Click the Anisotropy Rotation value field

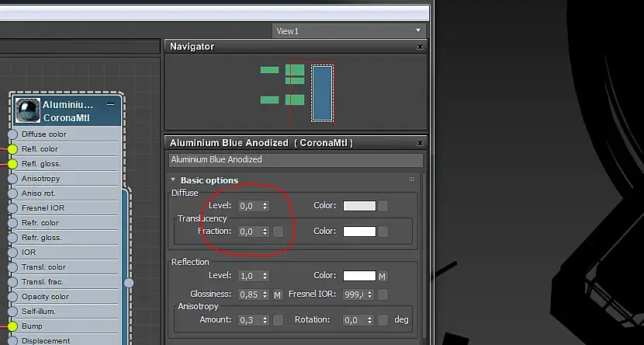pyautogui.click(x=354, y=320)
